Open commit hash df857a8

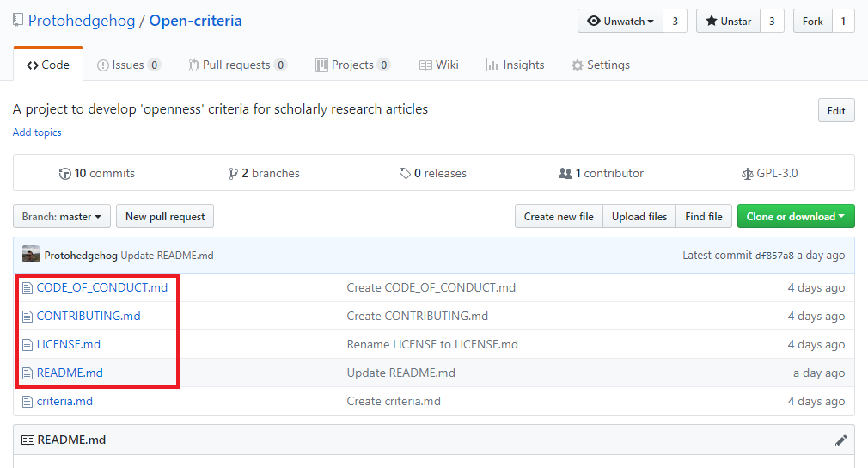coord(774,256)
